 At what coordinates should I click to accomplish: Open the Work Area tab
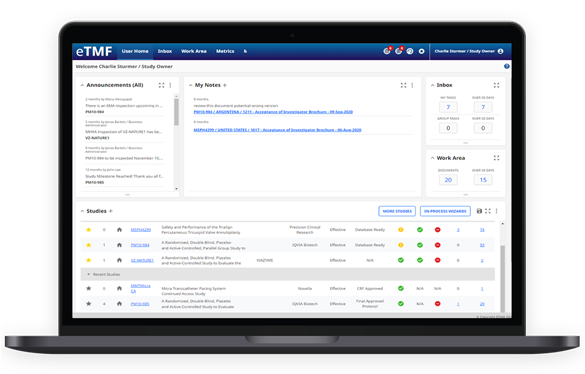coord(194,51)
